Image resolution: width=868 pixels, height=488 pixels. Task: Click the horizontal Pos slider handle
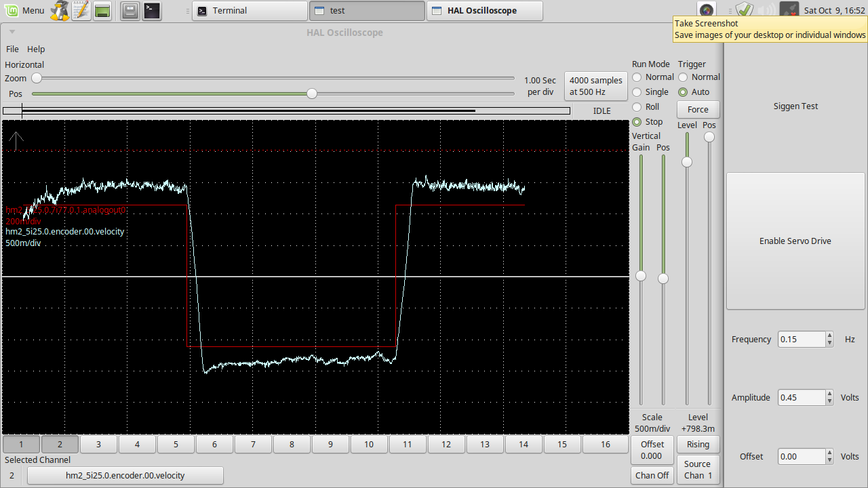pyautogui.click(x=312, y=94)
